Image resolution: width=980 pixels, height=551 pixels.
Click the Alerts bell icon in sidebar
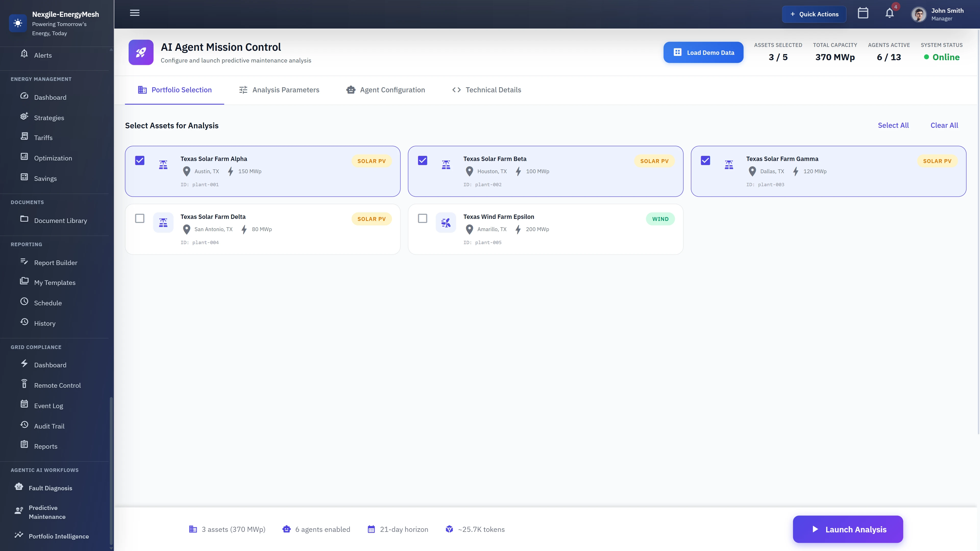point(24,54)
